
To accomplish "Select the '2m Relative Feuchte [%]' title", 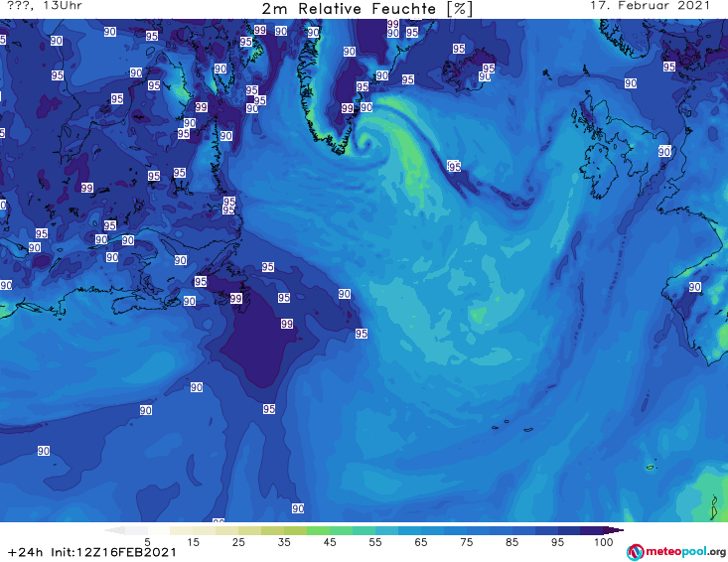I will [366, 9].
